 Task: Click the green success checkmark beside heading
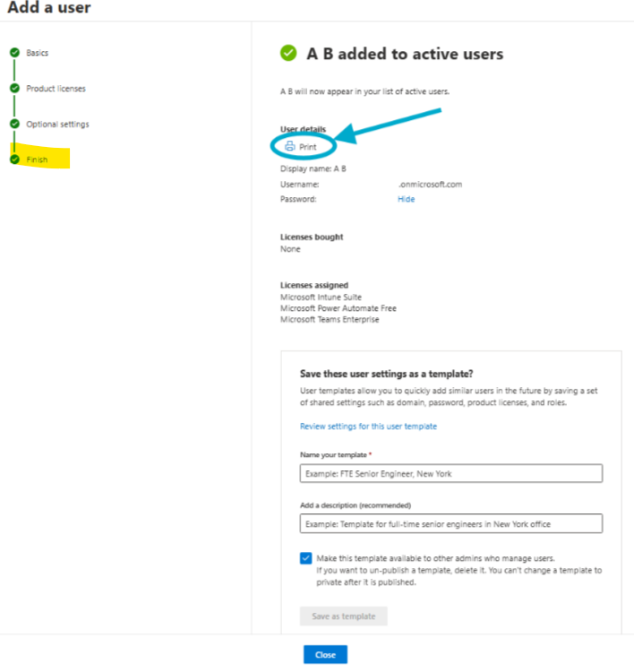click(288, 53)
